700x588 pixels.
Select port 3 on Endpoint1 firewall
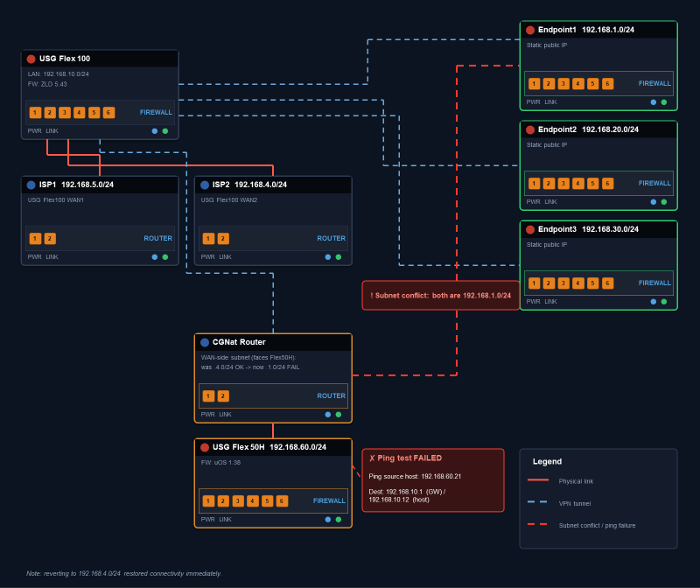point(563,83)
